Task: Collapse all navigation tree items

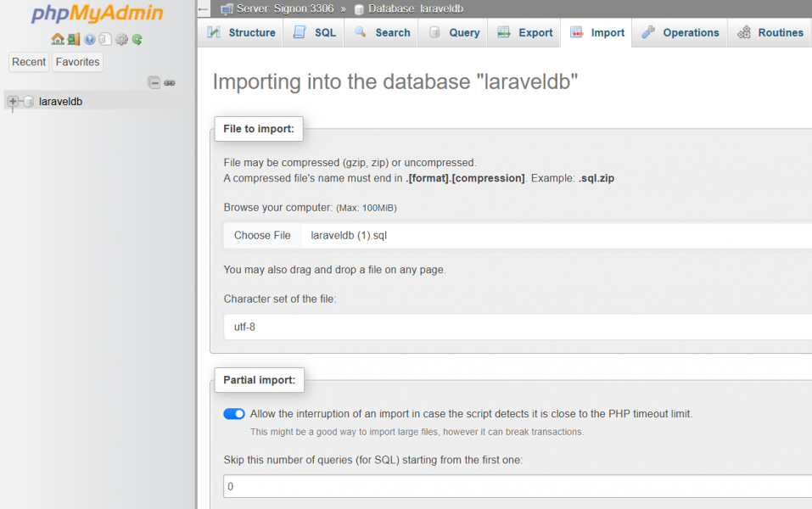Action: (154, 82)
